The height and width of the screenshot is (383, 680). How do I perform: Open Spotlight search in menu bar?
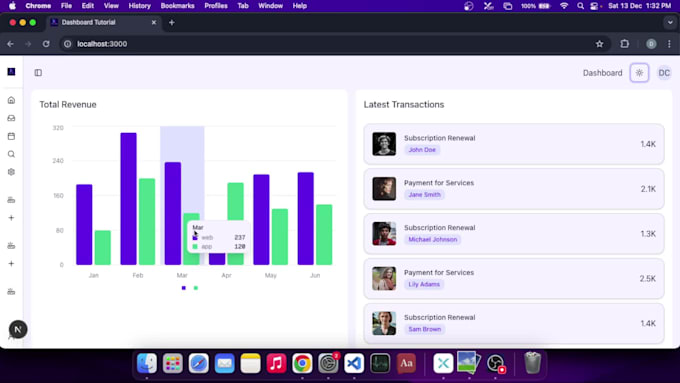(580, 6)
